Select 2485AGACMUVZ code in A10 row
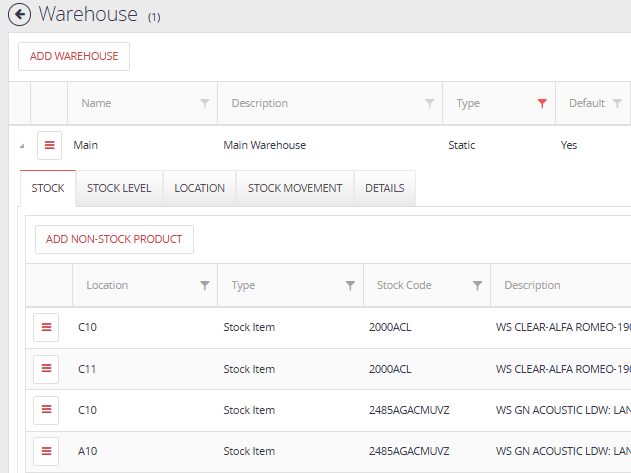 click(x=409, y=451)
